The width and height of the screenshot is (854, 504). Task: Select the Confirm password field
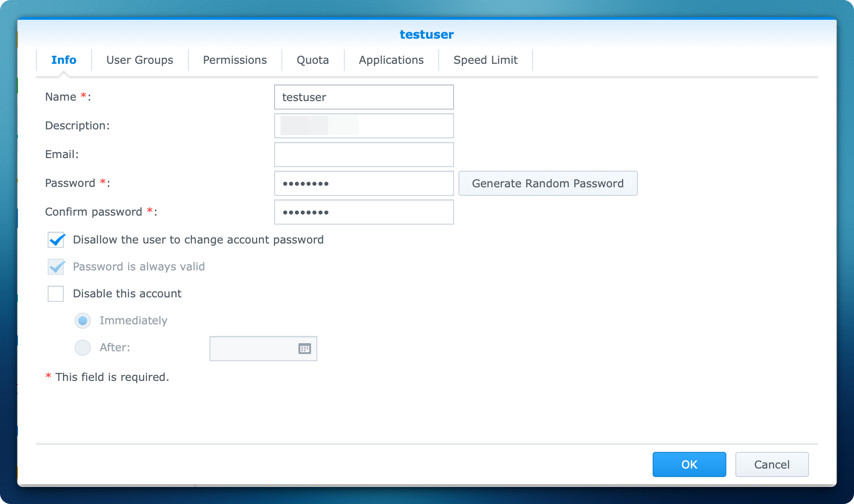(x=364, y=212)
